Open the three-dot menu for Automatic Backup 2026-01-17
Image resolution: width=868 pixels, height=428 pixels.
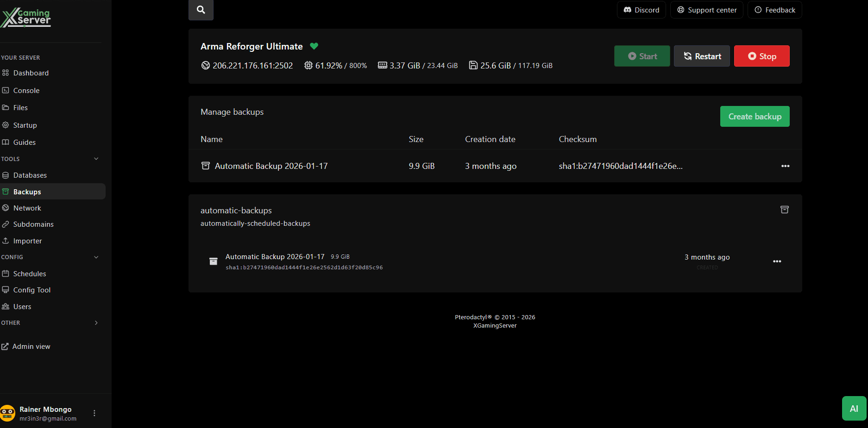785,166
